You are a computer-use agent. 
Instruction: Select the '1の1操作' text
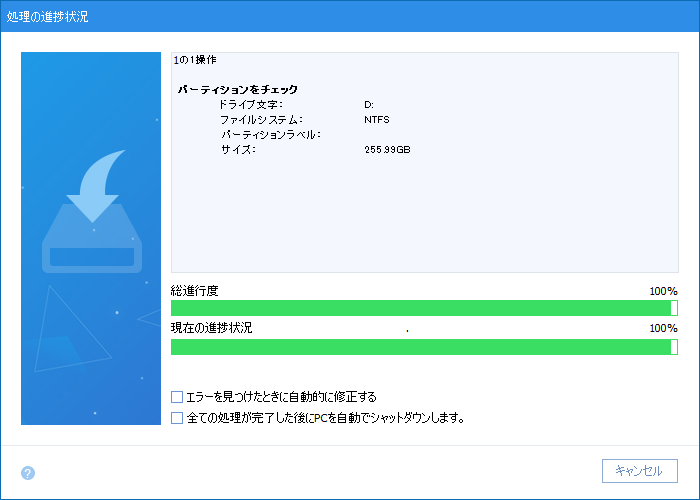[195, 60]
